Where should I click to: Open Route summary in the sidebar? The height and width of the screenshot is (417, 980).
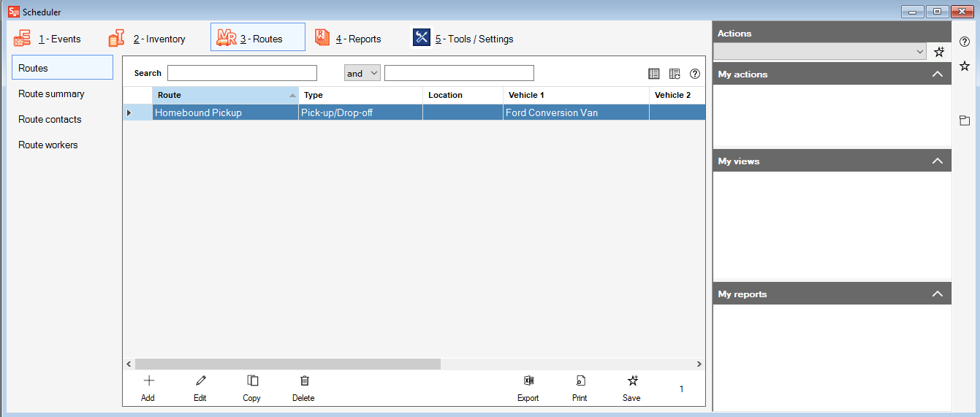pyautogui.click(x=51, y=93)
